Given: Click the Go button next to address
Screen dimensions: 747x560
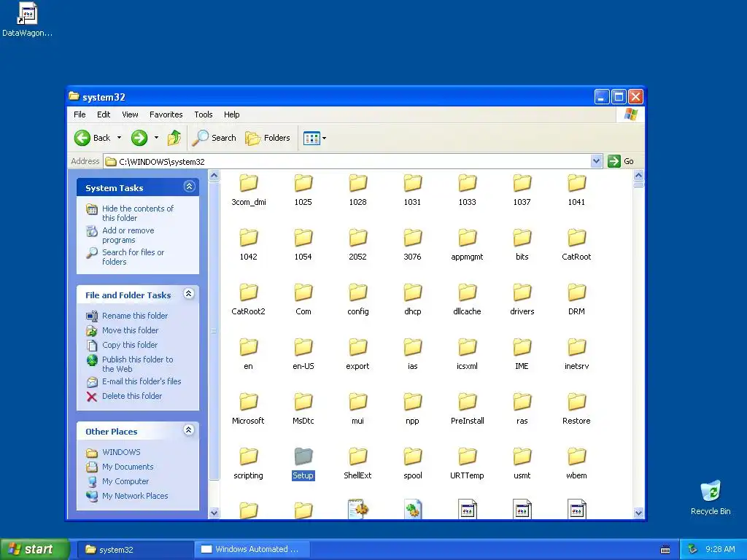Looking at the screenshot, I should click(621, 161).
